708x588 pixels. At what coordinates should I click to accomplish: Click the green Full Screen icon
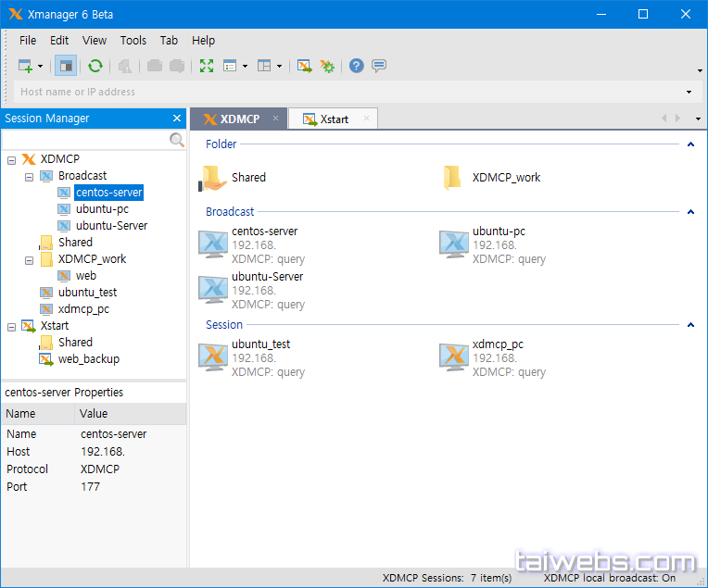point(207,66)
